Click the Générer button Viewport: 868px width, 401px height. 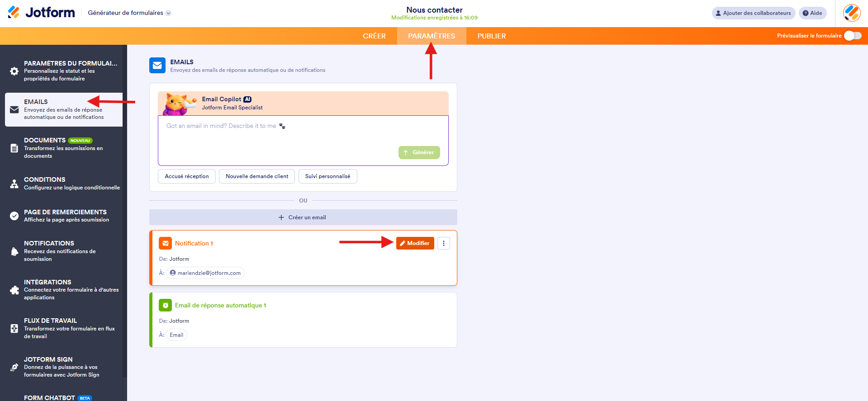[x=419, y=152]
